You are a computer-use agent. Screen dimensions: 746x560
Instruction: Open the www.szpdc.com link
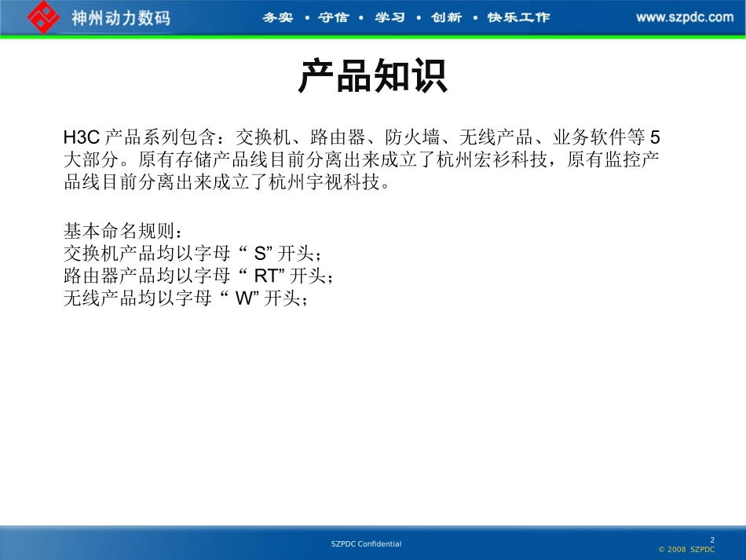click(x=685, y=17)
